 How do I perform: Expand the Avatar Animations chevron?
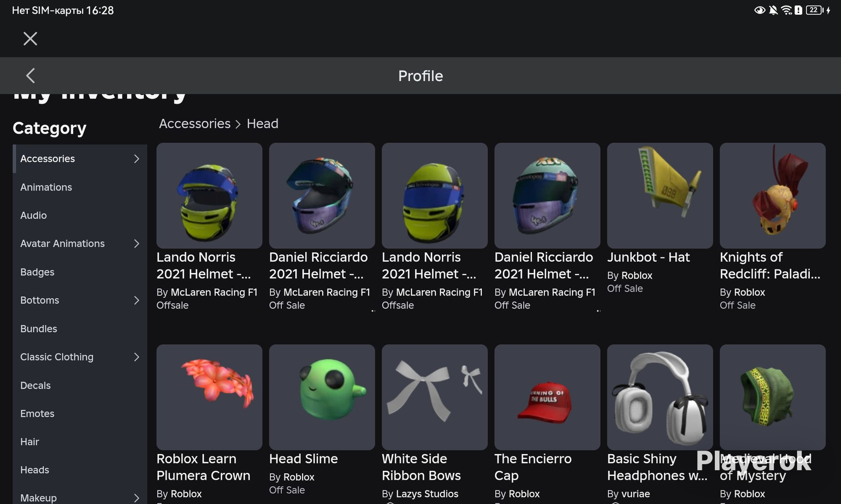click(136, 243)
